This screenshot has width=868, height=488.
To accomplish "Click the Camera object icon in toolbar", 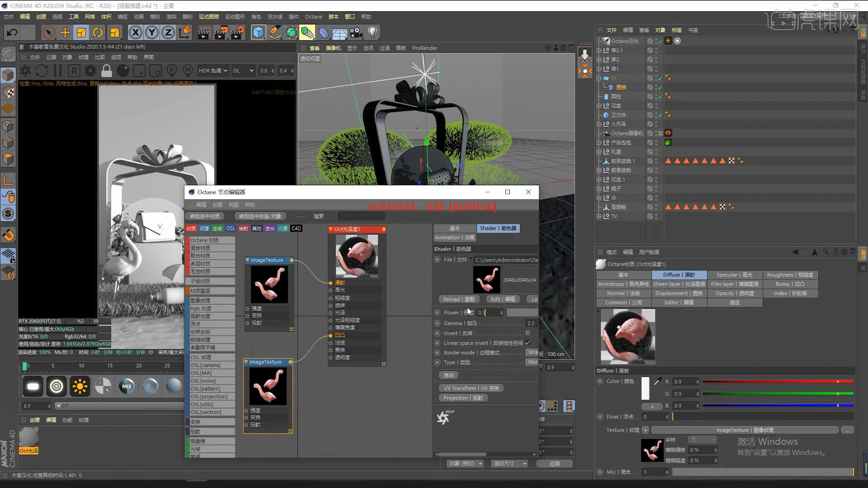I will (x=356, y=33).
